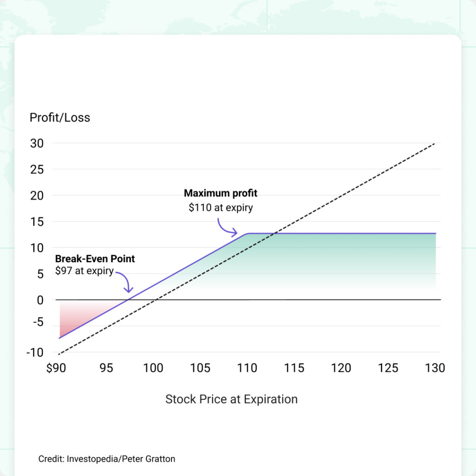This screenshot has width=476, height=476.
Task: Click the 15 y-axis label
Action: pyautogui.click(x=37, y=222)
